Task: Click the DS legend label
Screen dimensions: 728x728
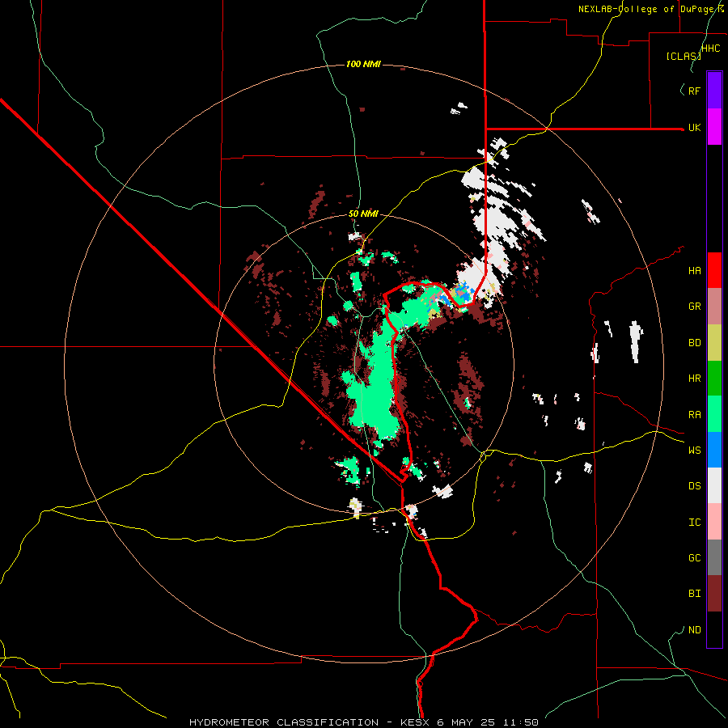Action: tap(694, 486)
